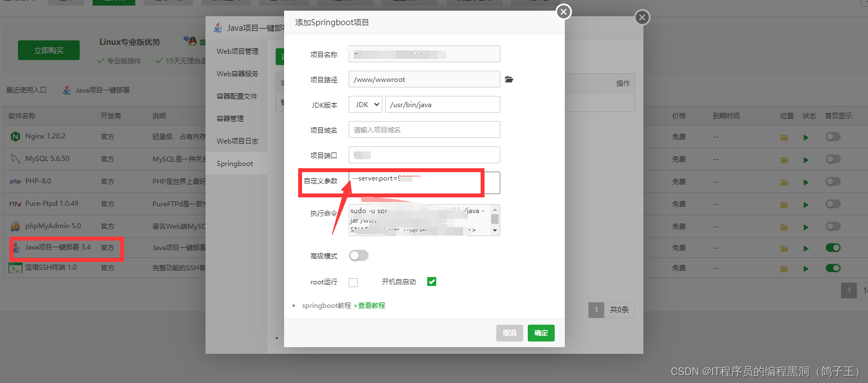Toggle the 高级模式 switch
Viewport: 868px width, 383px height.
tap(359, 256)
